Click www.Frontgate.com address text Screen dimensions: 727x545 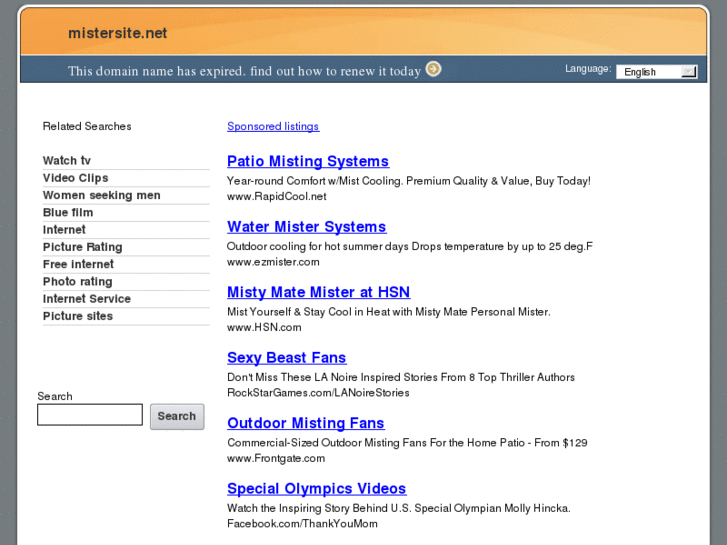click(276, 458)
